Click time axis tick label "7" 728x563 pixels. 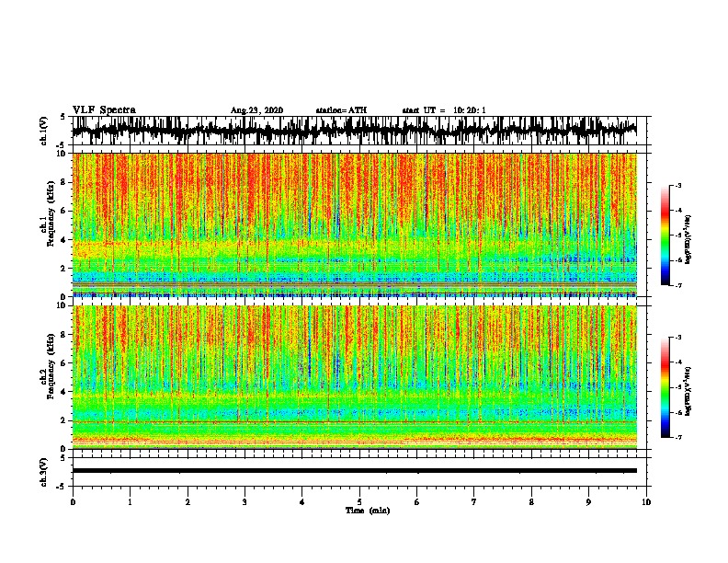[474, 502]
